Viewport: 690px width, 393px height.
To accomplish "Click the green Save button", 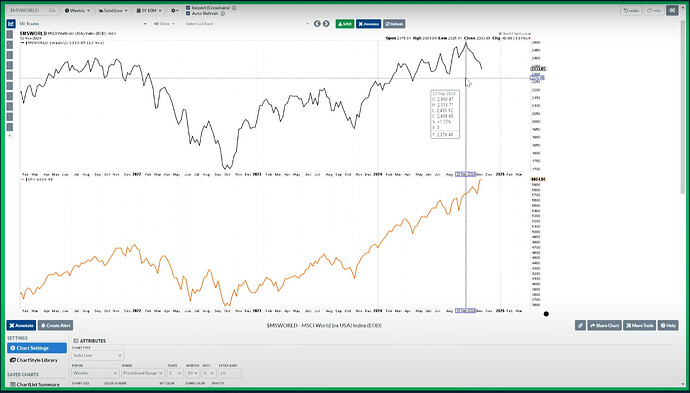I will 345,24.
